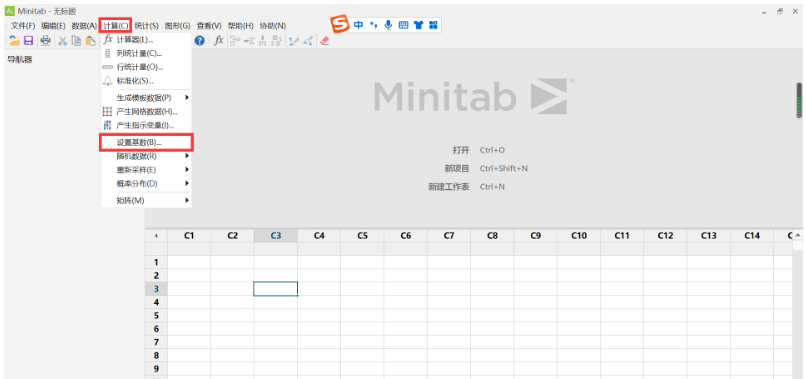Select 标准化(S)... menu entry

[146, 81]
